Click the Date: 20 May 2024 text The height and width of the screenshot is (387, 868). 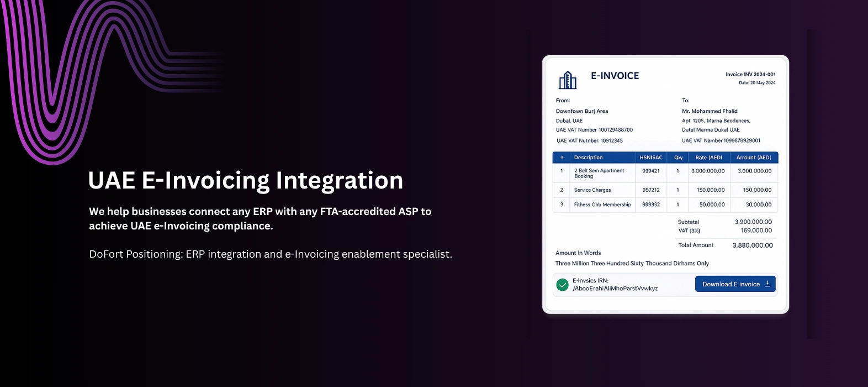(x=757, y=83)
